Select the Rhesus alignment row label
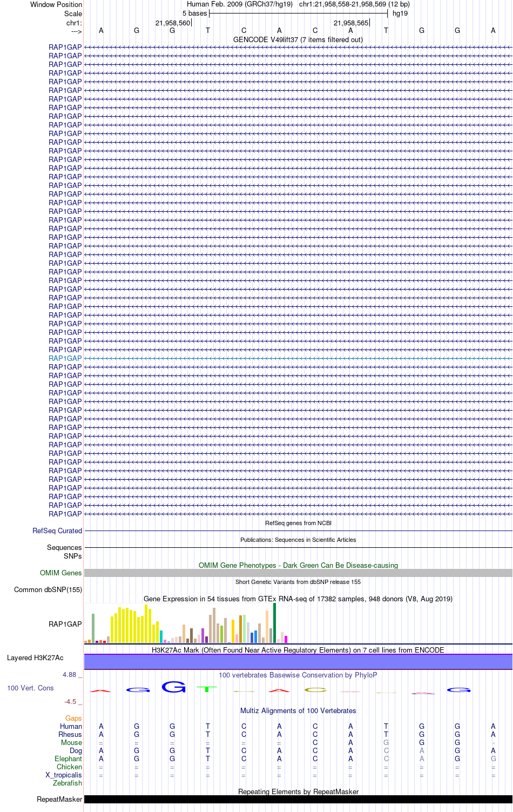Screen dimensions: 513x812 click(70, 734)
